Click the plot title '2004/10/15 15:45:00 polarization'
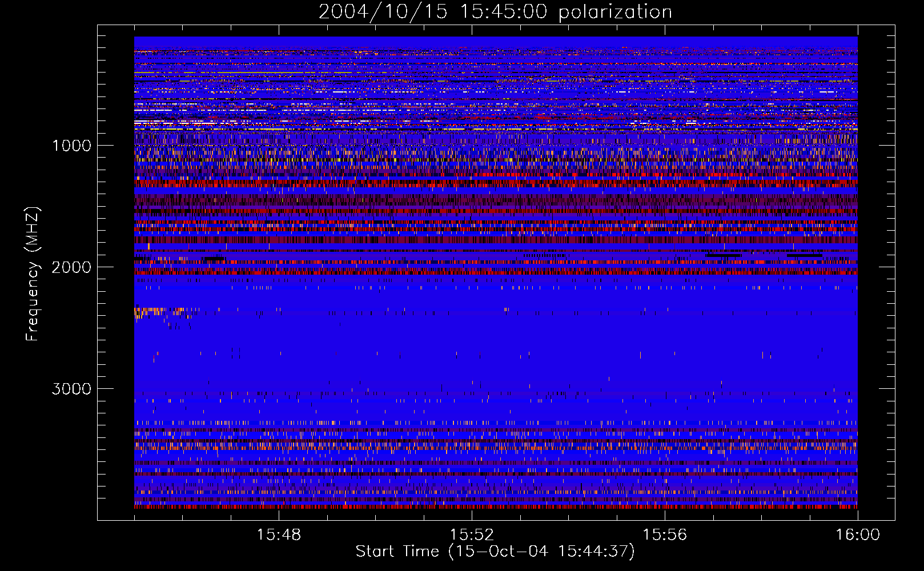 pos(495,12)
